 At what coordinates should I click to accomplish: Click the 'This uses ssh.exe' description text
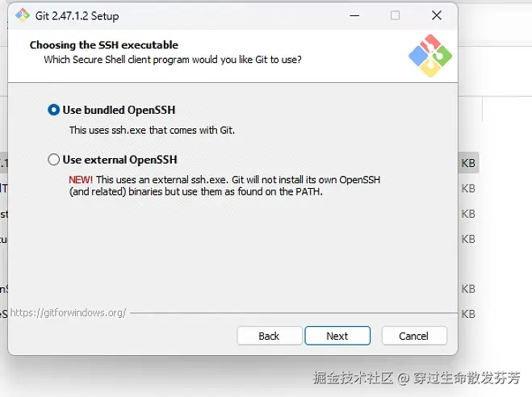pos(152,130)
